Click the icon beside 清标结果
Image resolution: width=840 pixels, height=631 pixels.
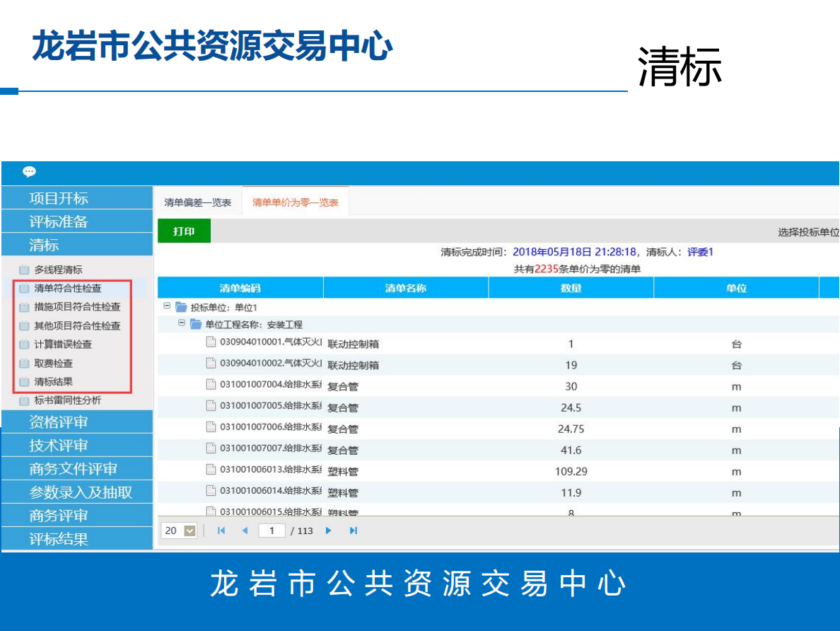pyautogui.click(x=24, y=382)
